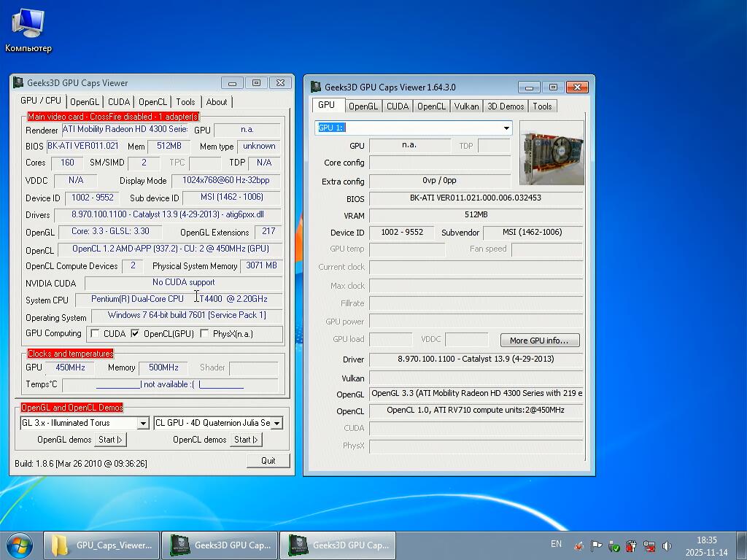The image size is (747, 560).
Task: Expand the GPU 1 selector dropdown
Action: click(506, 128)
